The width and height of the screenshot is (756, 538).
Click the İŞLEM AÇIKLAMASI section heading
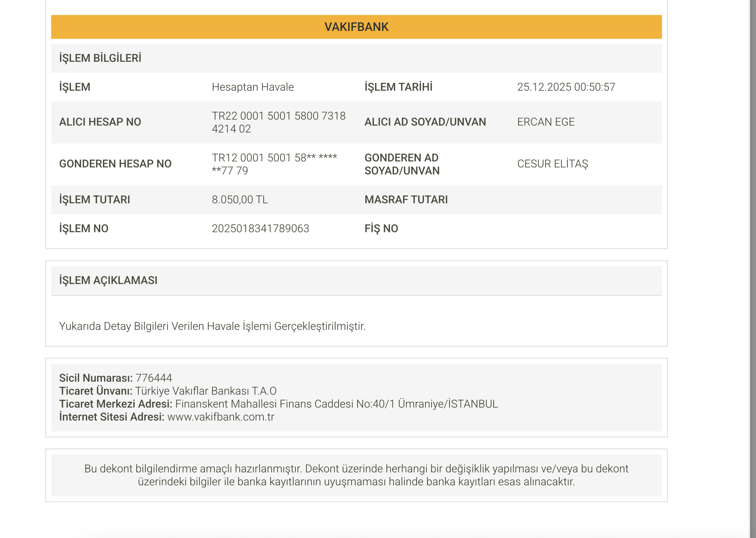[108, 281]
